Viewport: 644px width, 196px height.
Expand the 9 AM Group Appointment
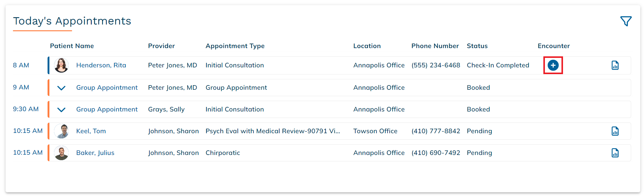(x=61, y=88)
